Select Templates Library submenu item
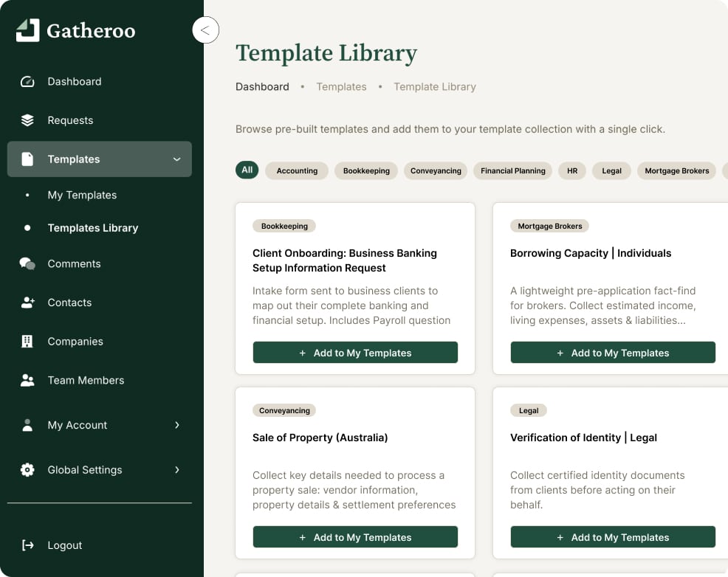 pyautogui.click(x=93, y=228)
